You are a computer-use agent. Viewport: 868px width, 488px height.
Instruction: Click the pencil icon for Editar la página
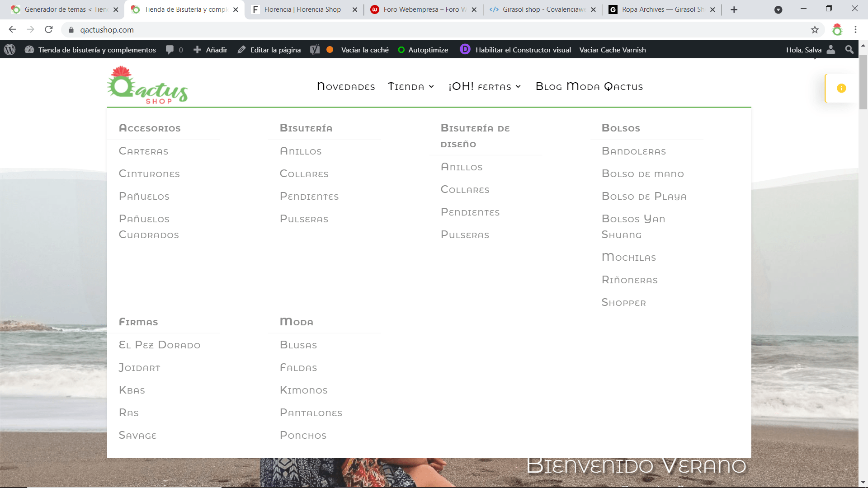(242, 50)
